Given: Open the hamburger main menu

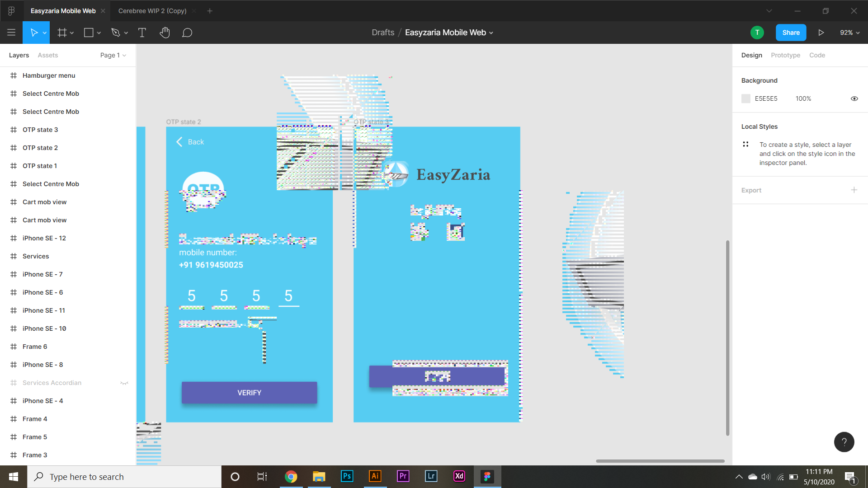Looking at the screenshot, I should click(11, 33).
